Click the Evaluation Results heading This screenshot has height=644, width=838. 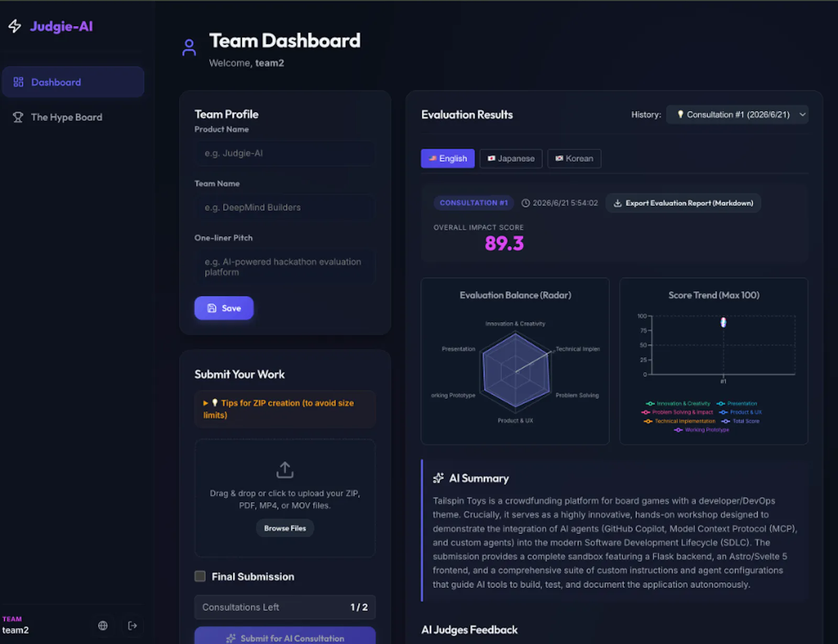point(467,115)
